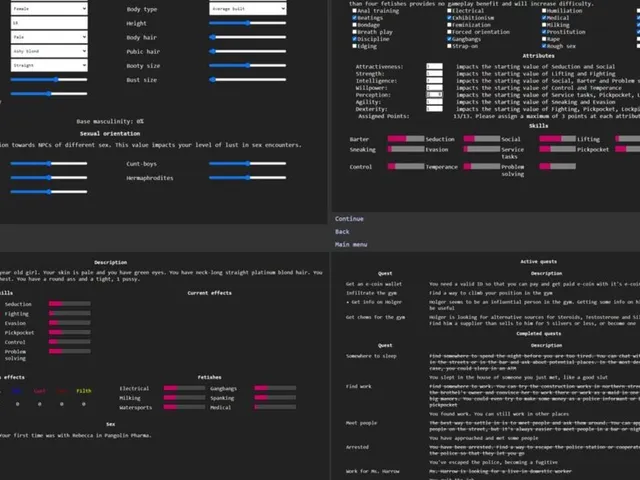This screenshot has height=480, width=640.
Task: Click the Barter skill bar
Action: (x=406, y=139)
